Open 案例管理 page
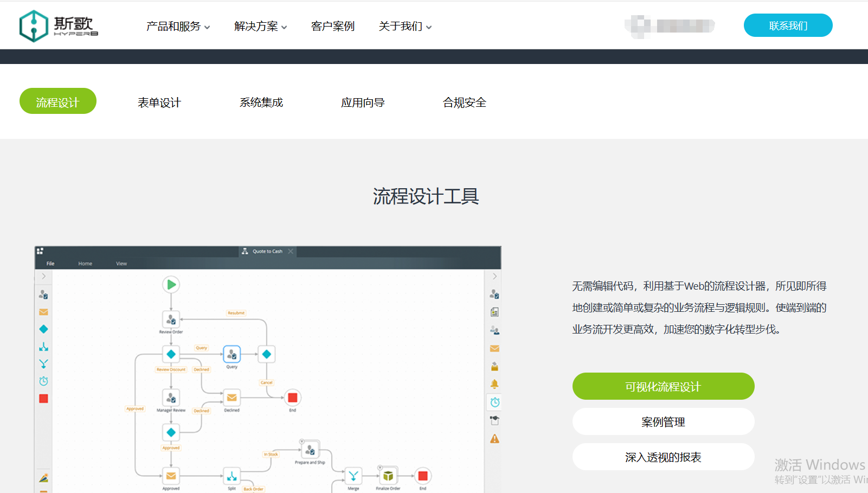Screen dimensions: 868x493 pos(663,421)
